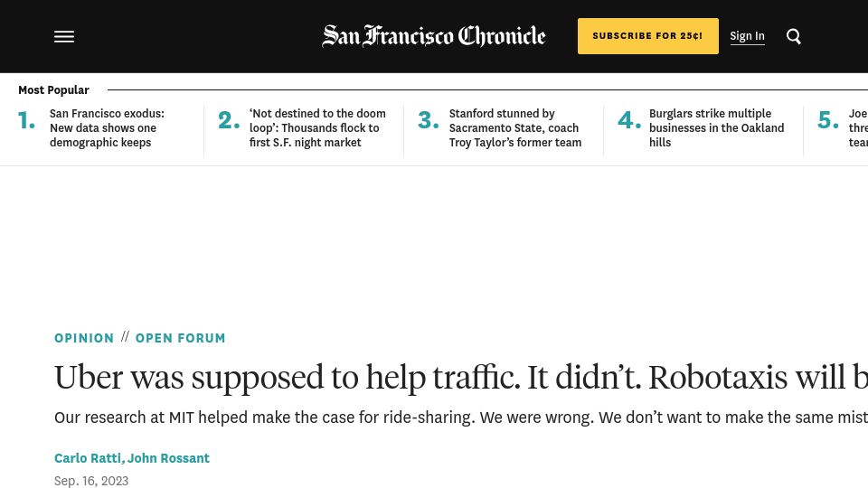Open Burglars strike Oakland hills story
This screenshot has height=488, width=868.
coord(716,127)
